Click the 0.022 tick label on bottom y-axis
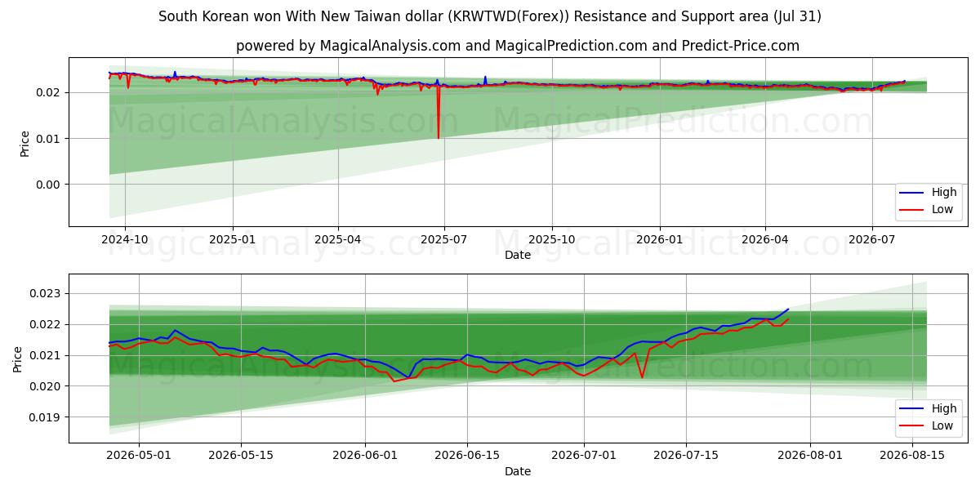The height and width of the screenshot is (490, 980). [46, 324]
